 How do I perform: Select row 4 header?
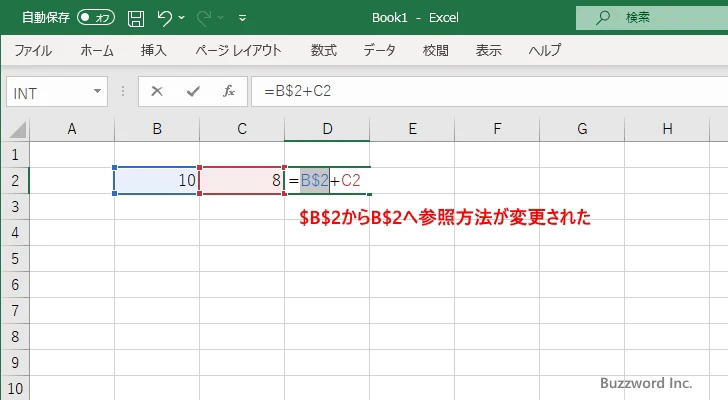click(x=15, y=232)
